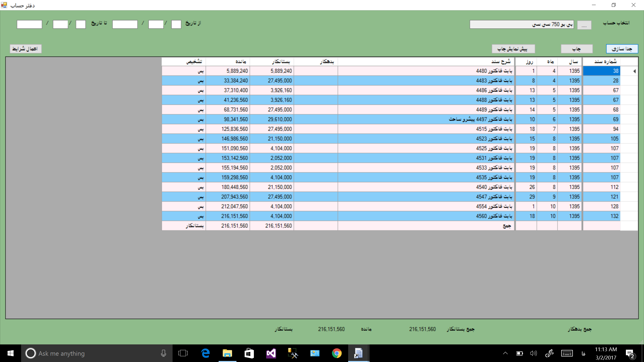This screenshot has width=644, height=362.
Task: Click the selected account name field
Action: click(521, 24)
